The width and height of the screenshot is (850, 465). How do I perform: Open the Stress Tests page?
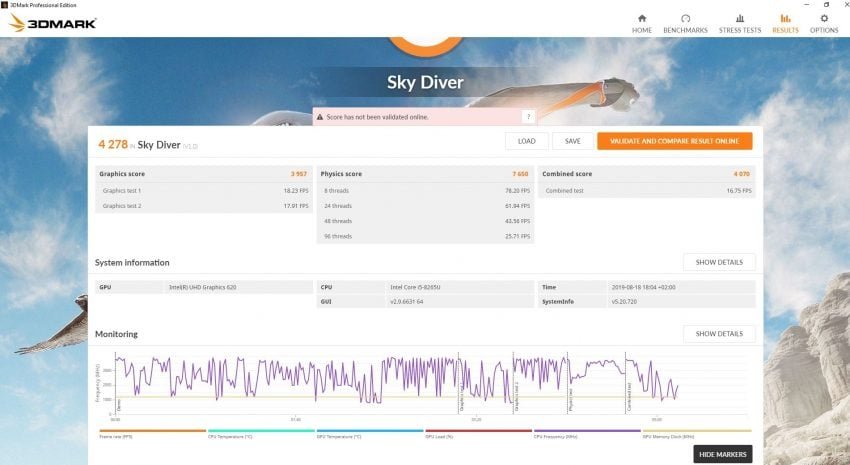[x=739, y=23]
